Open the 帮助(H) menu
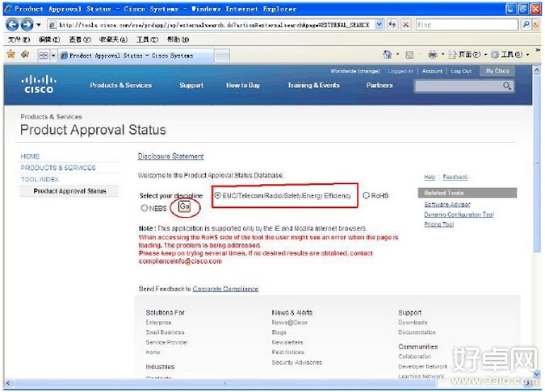Viewport: 545px width, 392px height. (178, 40)
